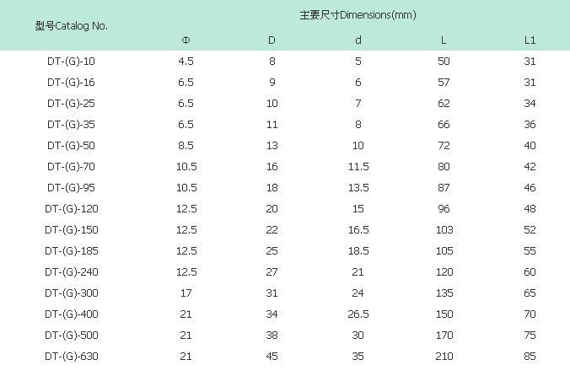570x392 pixels.
Task: Click the 26.5 value in d column
Action: pos(358,314)
